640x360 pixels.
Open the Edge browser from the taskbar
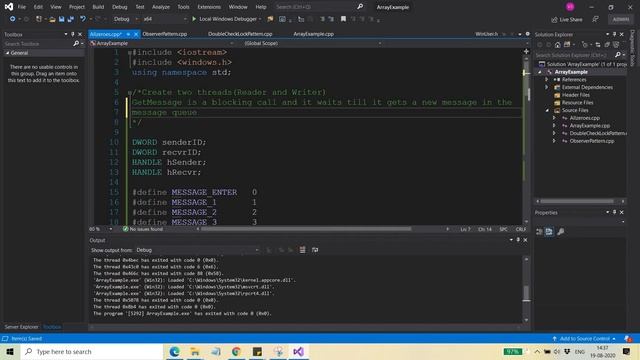click(174, 351)
